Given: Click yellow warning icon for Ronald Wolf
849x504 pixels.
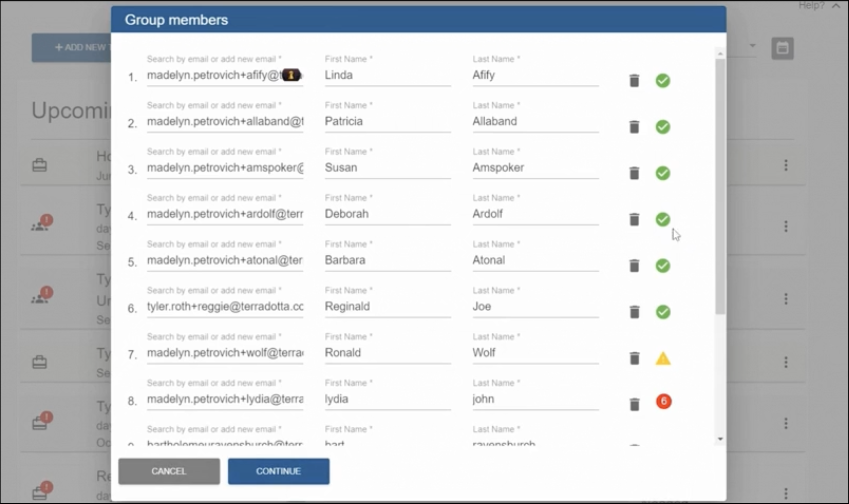Looking at the screenshot, I should tap(663, 359).
